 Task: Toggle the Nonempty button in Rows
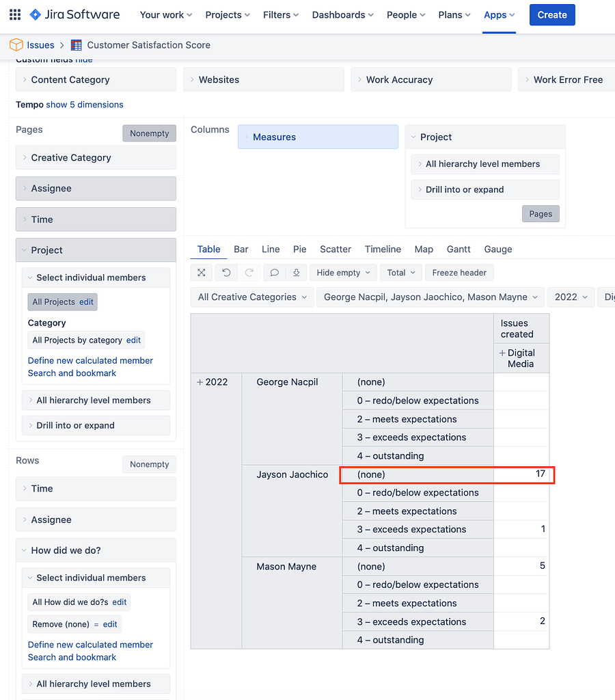tap(149, 464)
